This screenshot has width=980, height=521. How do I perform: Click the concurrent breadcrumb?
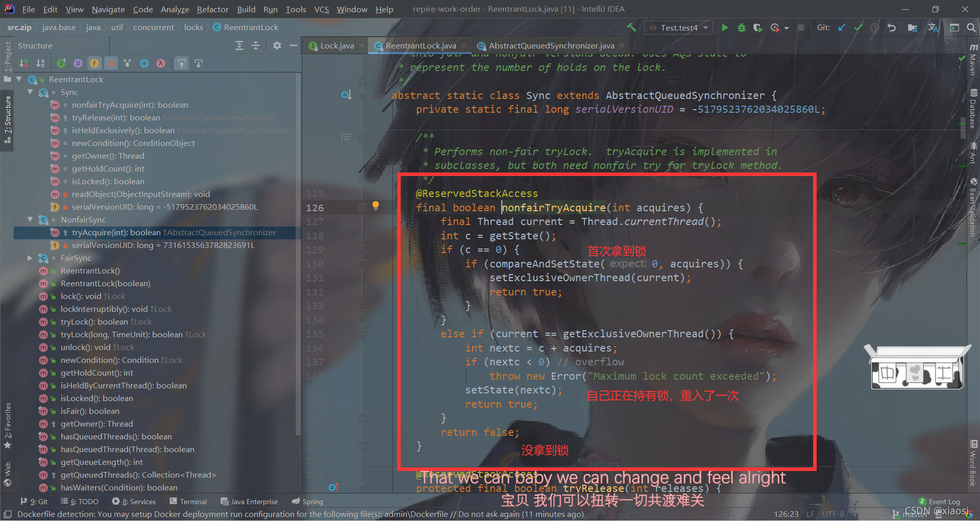154,28
